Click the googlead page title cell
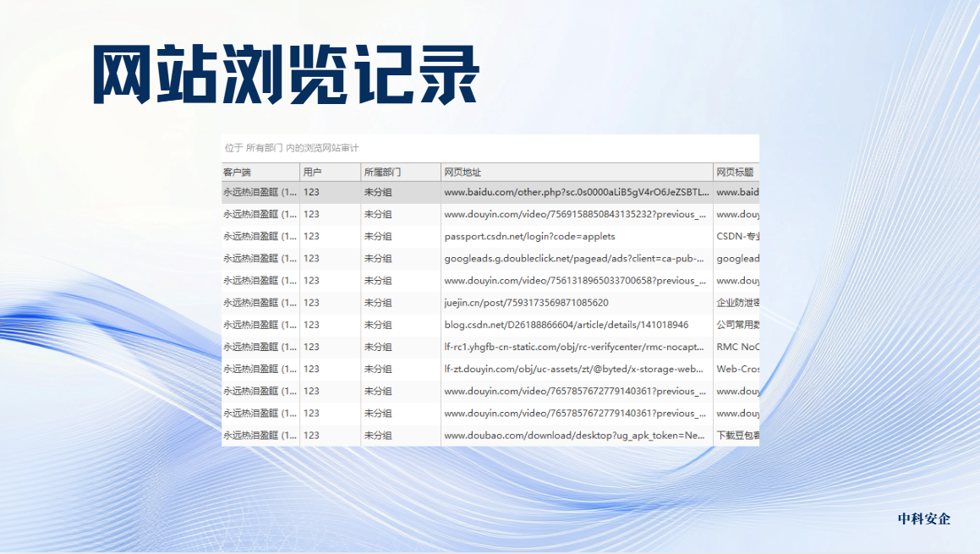 pos(736,258)
